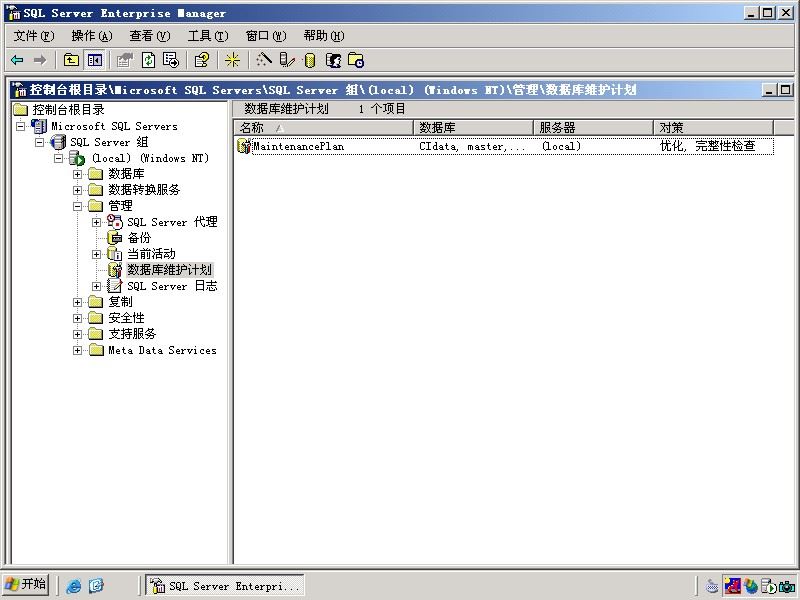Click the New Login person icon

coord(333,60)
